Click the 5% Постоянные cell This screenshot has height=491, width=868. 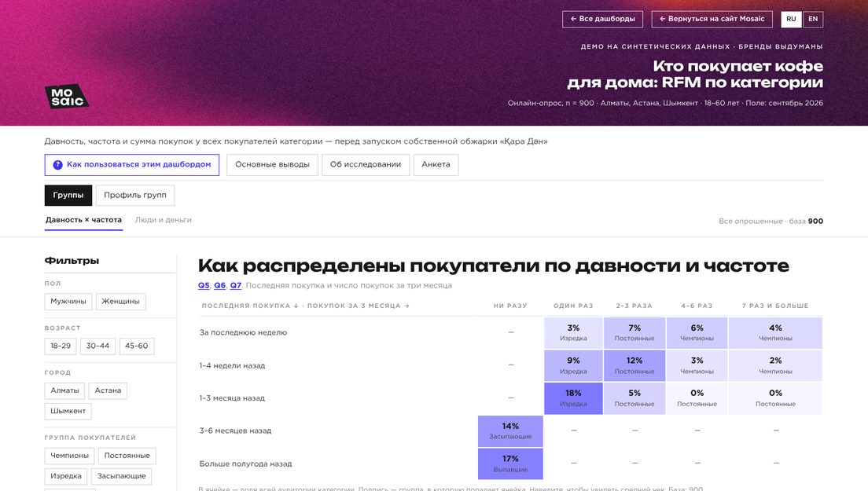point(634,398)
